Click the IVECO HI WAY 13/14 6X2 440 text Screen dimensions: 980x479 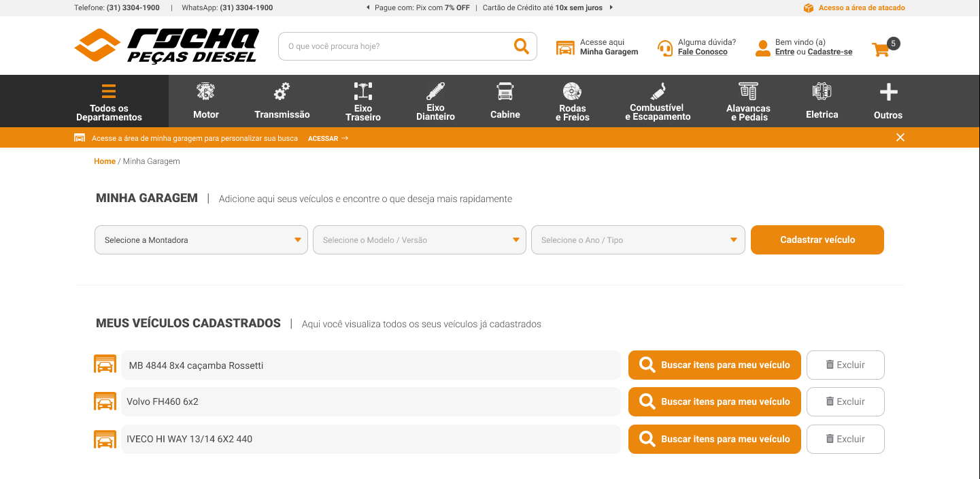(x=189, y=439)
